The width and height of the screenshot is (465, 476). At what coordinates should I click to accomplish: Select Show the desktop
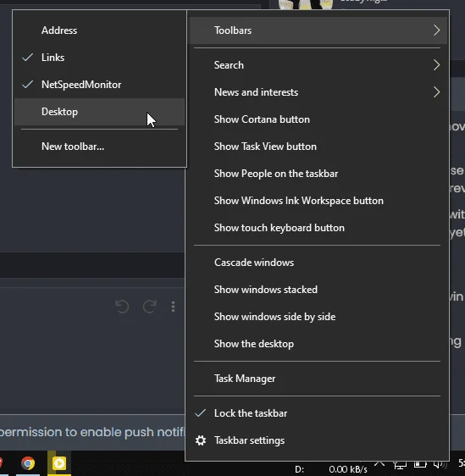coord(317,344)
